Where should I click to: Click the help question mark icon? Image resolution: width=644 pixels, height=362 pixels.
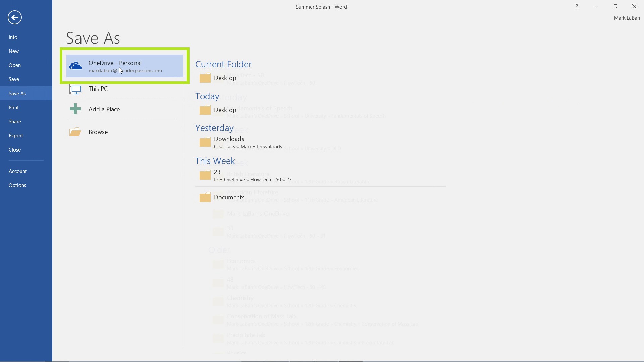576,6
